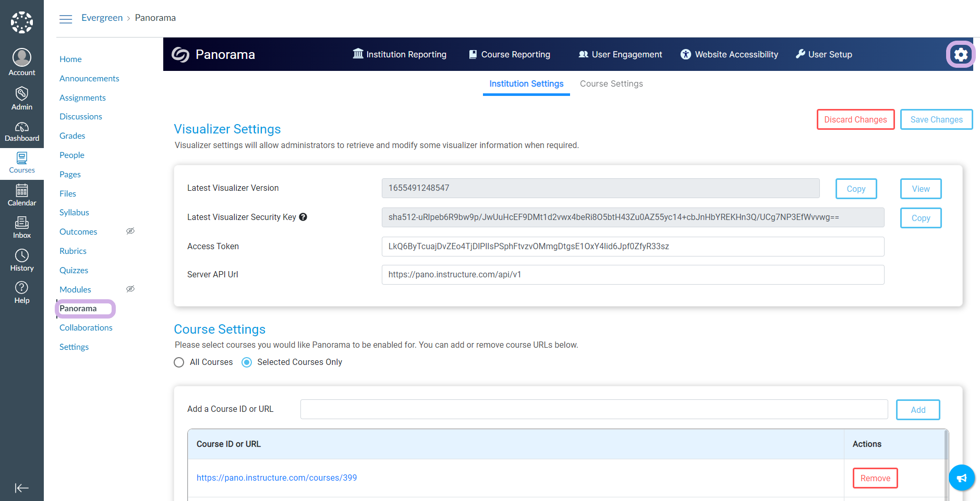
Task: Show help for Visualizer Security Key
Action: click(x=303, y=217)
